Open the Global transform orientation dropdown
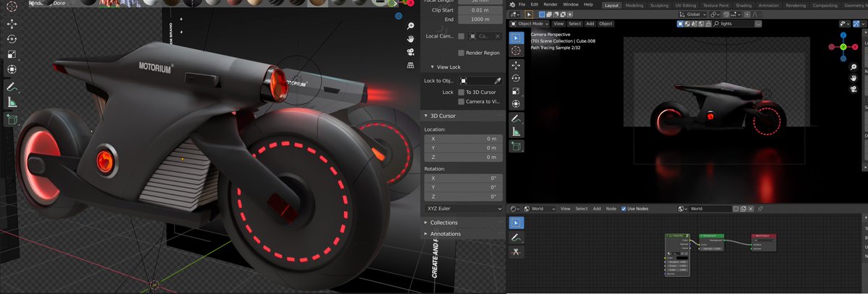This screenshot has height=294, width=868. (x=692, y=14)
